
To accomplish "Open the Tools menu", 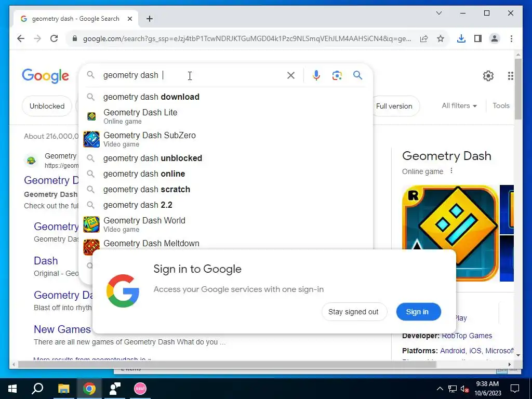I will [501, 106].
